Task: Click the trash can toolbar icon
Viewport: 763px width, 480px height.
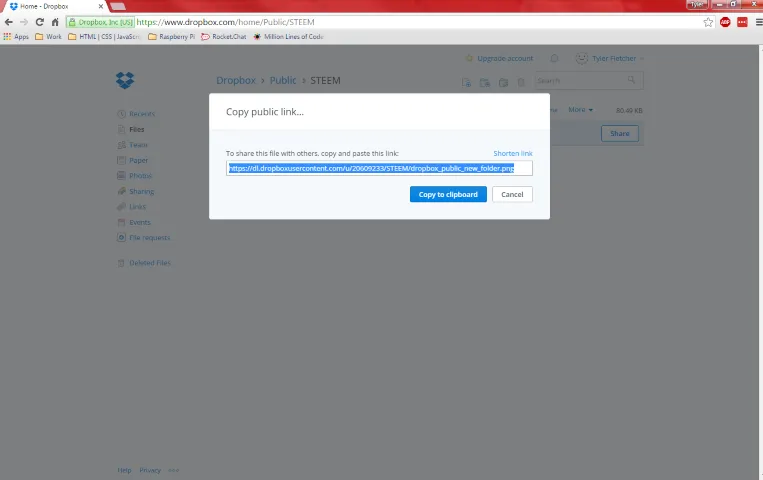Action: pos(521,82)
